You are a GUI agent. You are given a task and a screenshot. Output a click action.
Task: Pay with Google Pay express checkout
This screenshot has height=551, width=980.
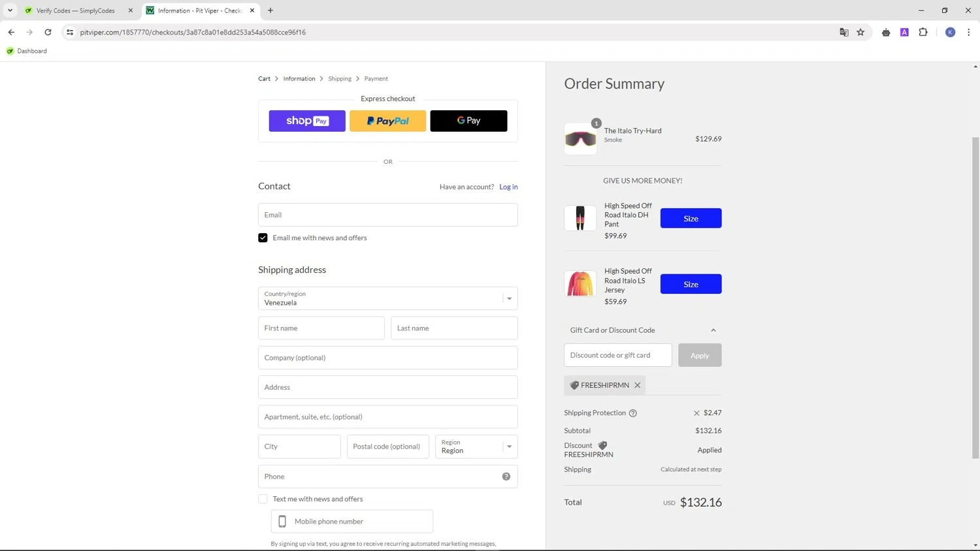pos(468,121)
